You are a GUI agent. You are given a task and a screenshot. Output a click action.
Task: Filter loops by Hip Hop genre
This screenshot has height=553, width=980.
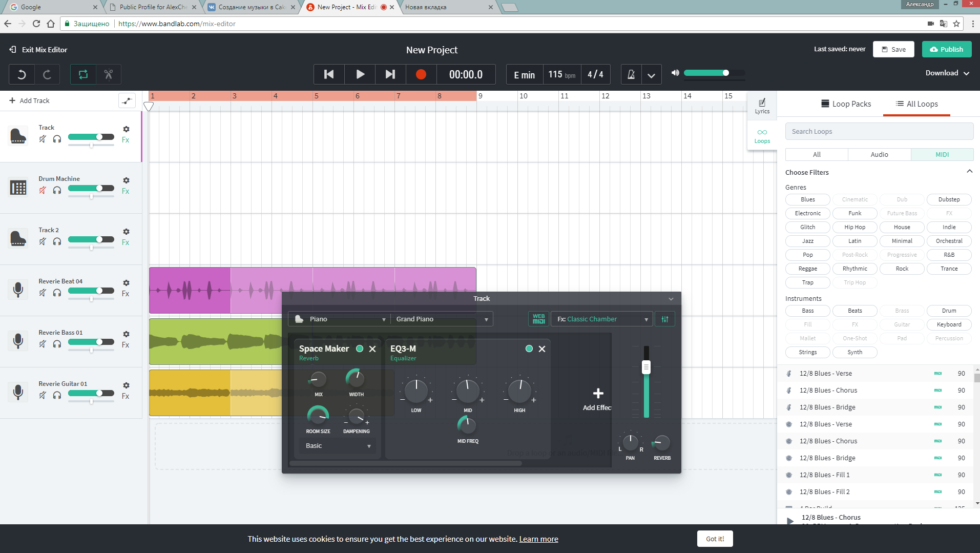click(854, 227)
